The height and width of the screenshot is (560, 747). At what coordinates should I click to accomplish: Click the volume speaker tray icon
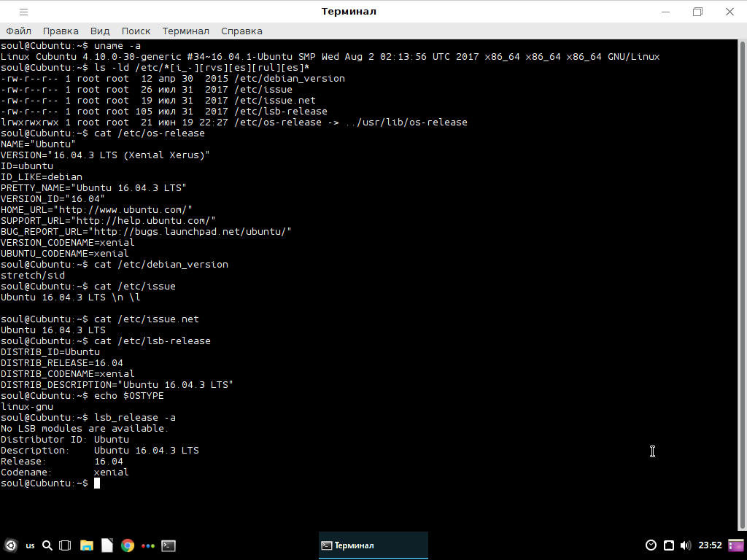click(x=686, y=545)
